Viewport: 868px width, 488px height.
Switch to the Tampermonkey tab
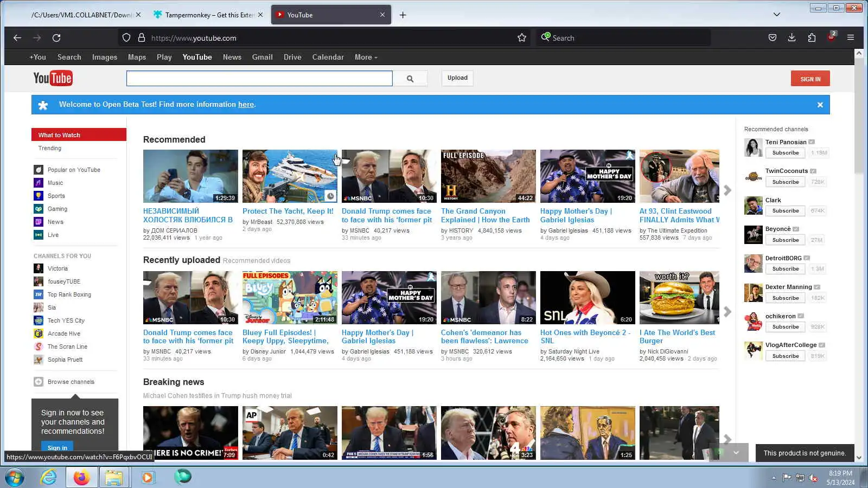[x=209, y=15]
